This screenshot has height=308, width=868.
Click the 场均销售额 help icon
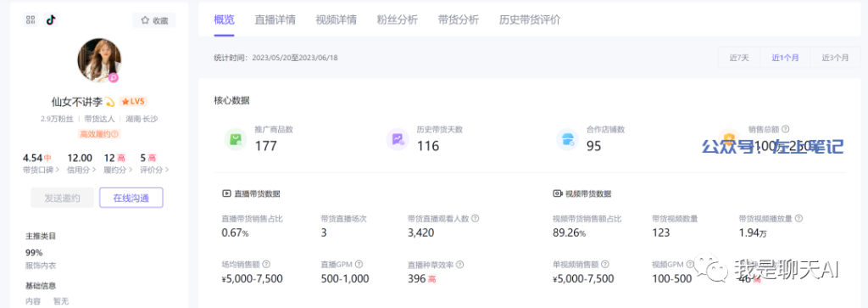266,264
